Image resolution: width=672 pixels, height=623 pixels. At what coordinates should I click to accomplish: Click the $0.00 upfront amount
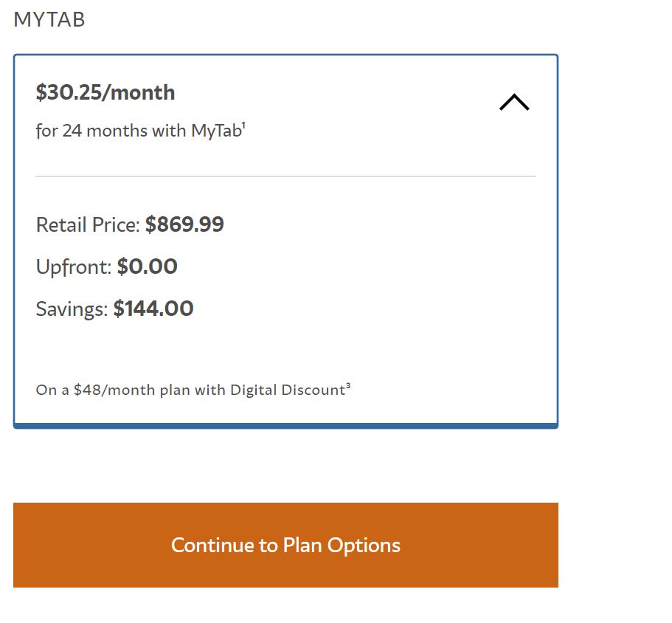coord(148,266)
